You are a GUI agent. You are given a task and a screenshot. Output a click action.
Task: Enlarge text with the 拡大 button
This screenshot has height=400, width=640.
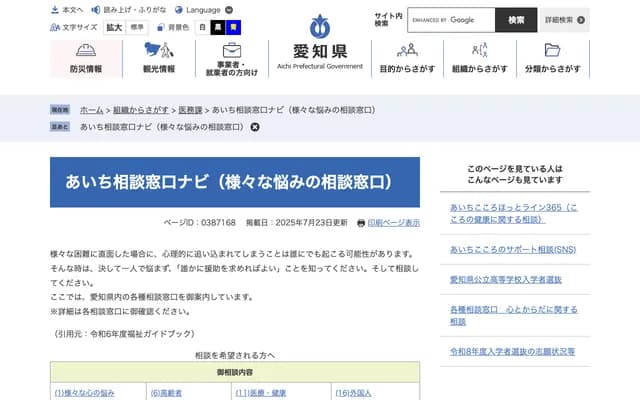(114, 27)
